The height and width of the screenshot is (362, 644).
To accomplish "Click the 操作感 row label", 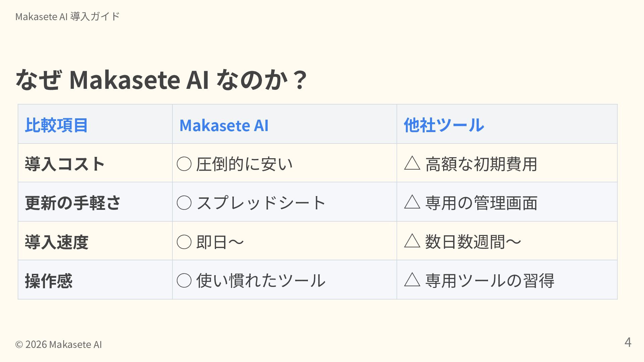I will point(49,281).
